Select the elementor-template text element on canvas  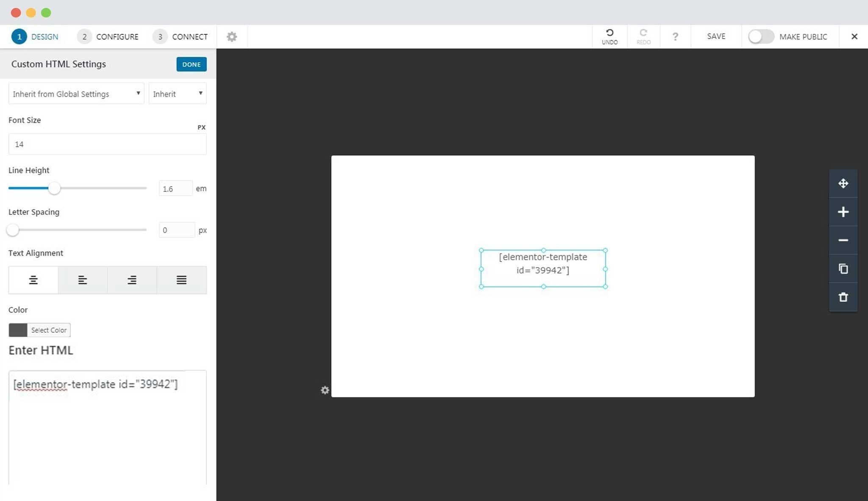543,268
